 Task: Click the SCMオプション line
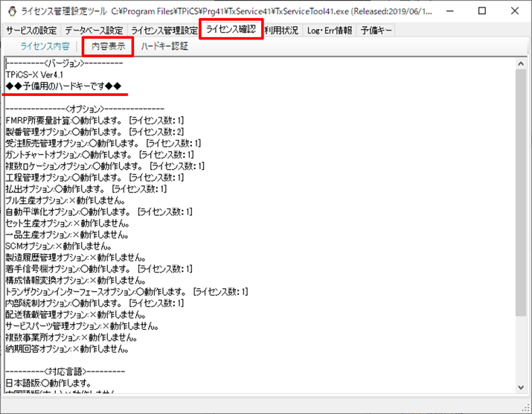click(59, 246)
